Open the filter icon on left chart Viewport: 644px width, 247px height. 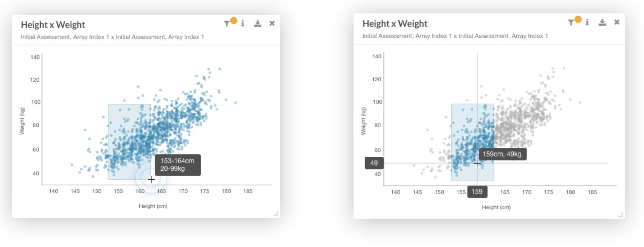(x=226, y=24)
